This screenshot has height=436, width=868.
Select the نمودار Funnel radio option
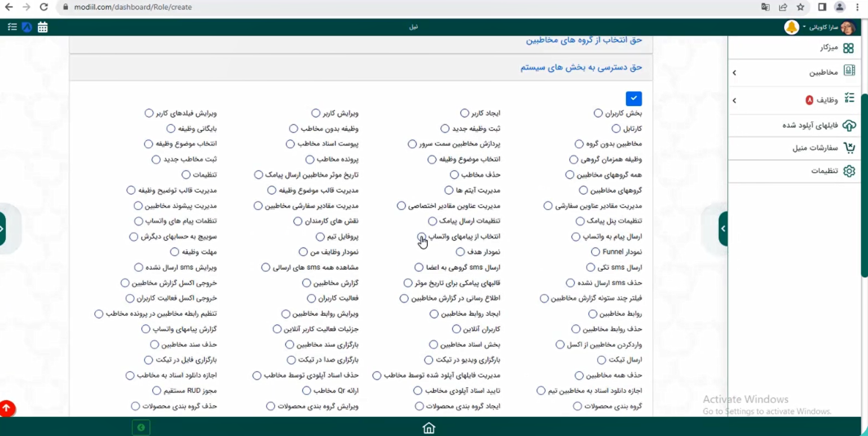click(595, 252)
